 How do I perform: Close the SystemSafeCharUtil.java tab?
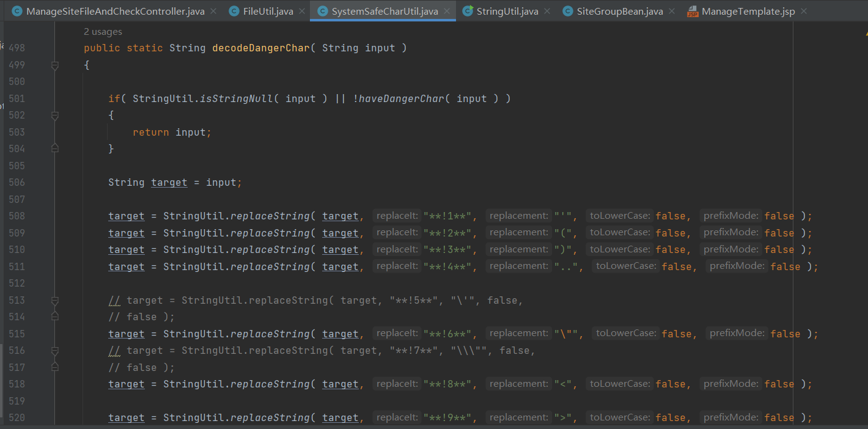pos(447,11)
